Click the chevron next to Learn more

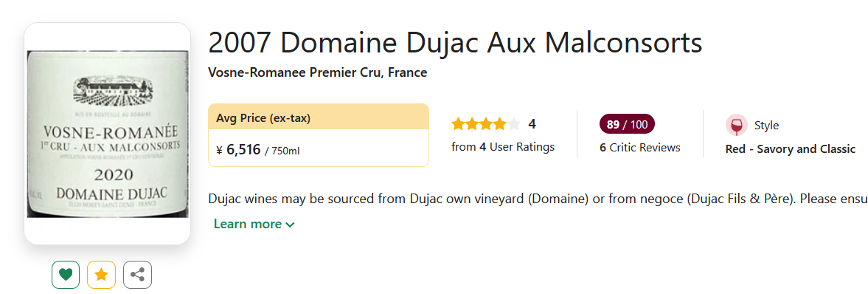290,225
